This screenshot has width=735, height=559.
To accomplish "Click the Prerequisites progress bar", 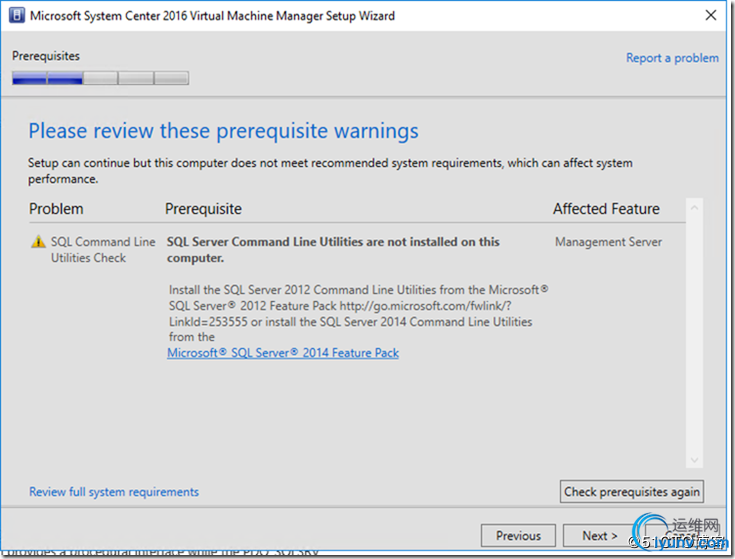I will point(101,78).
